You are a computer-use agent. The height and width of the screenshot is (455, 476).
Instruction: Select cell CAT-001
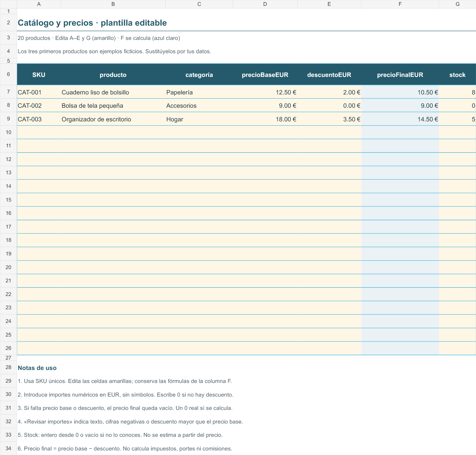click(x=39, y=92)
